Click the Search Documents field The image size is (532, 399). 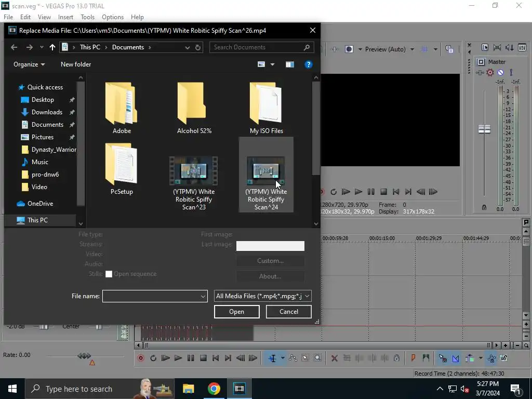pyautogui.click(x=261, y=47)
